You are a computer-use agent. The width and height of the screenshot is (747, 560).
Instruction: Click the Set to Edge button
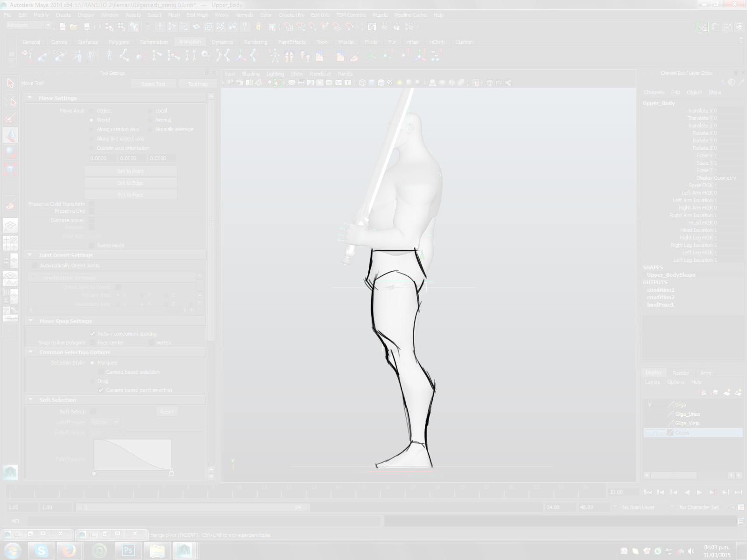pos(130,183)
